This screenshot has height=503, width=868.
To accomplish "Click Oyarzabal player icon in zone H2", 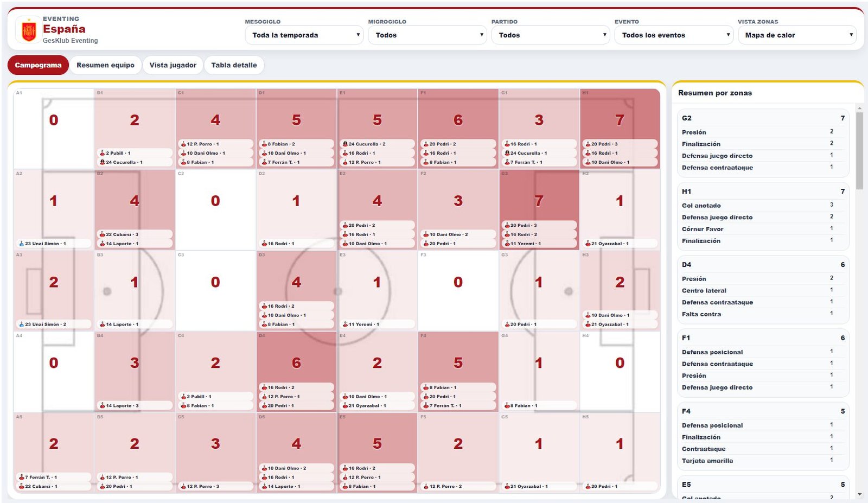I will click(588, 244).
